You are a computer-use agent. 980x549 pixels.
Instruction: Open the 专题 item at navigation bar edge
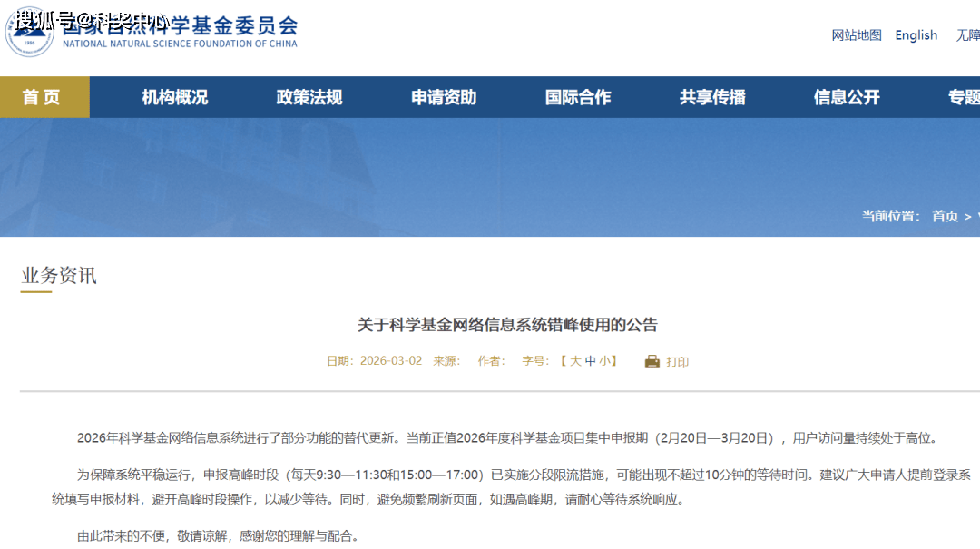click(964, 97)
